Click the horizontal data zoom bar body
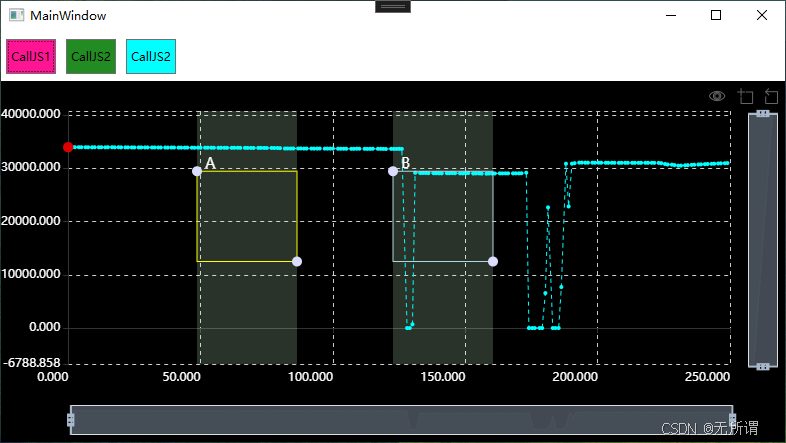The image size is (786, 443). point(402,420)
